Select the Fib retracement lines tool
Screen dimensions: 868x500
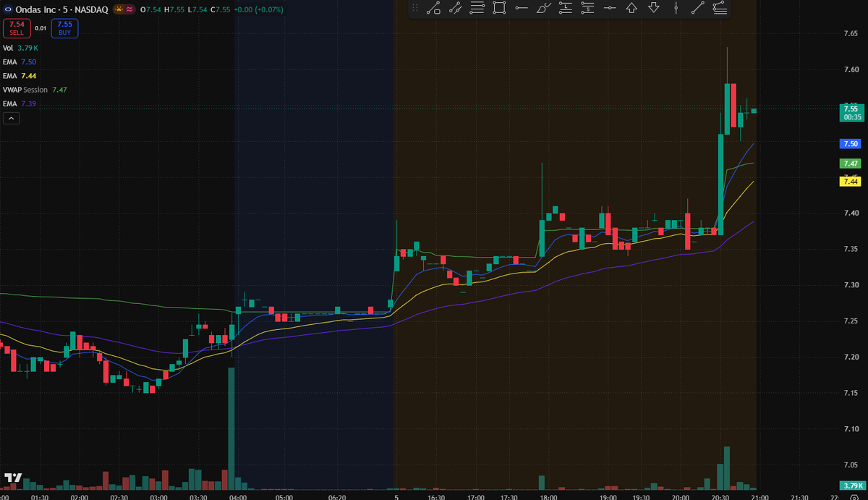pyautogui.click(x=477, y=9)
